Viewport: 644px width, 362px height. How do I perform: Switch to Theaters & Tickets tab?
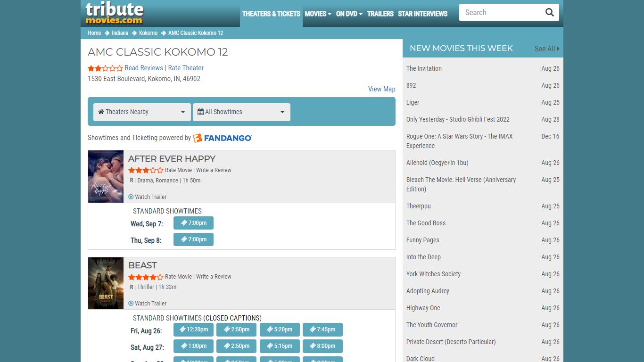[271, 14]
